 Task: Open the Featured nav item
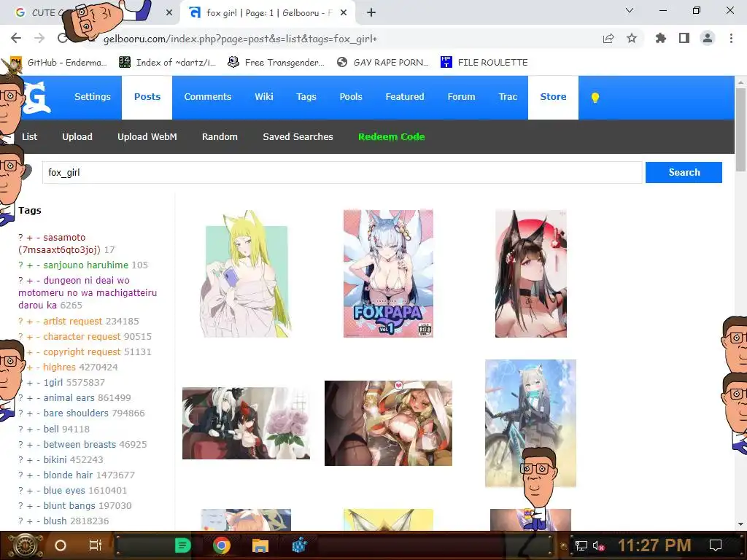[x=405, y=97]
